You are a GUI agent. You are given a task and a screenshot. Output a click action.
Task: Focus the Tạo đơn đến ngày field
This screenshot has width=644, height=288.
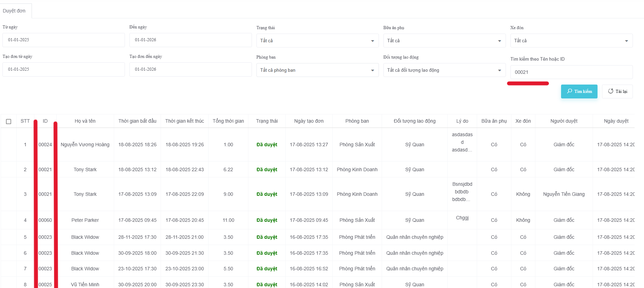tap(190, 69)
